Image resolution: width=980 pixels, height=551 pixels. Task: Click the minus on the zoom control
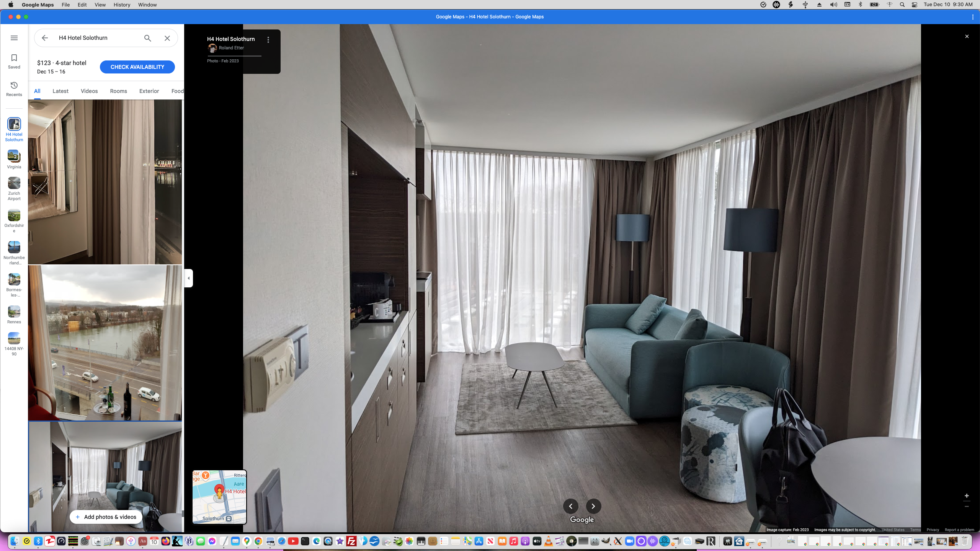pos(967,506)
